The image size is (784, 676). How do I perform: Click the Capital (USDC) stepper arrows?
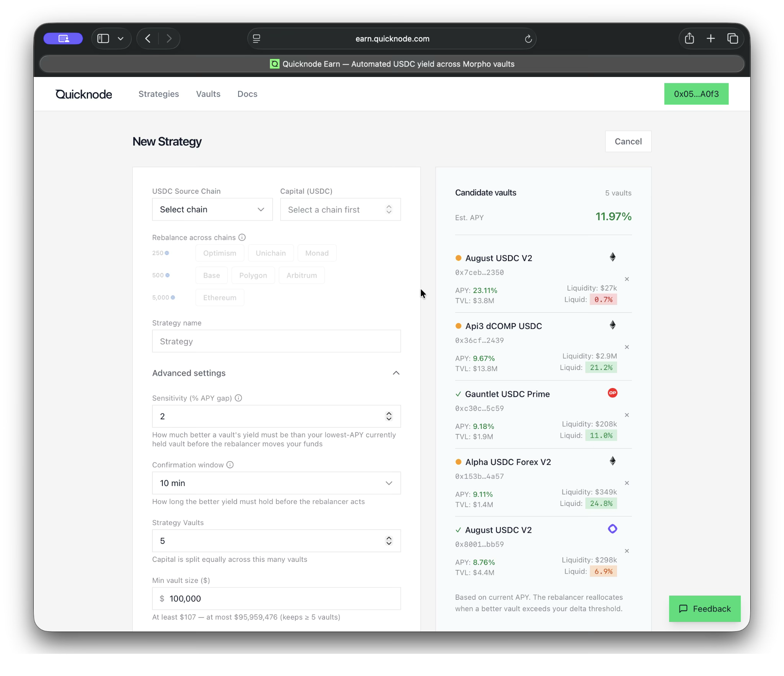coord(389,210)
